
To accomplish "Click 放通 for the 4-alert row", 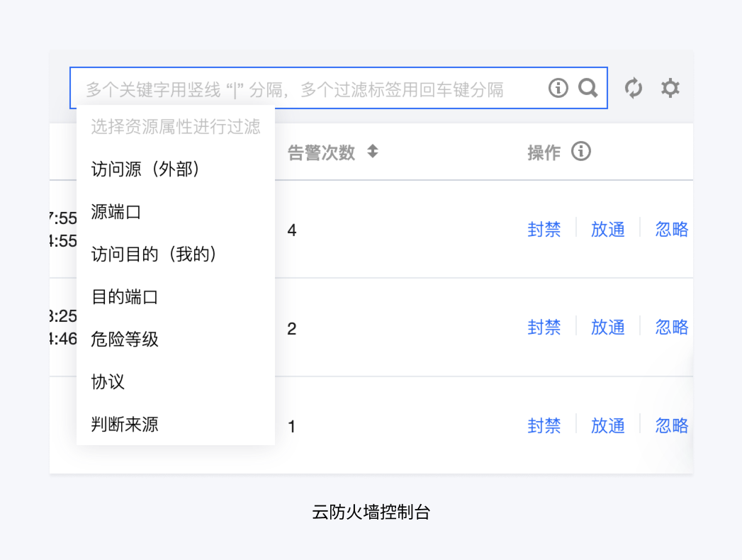I will coord(608,229).
